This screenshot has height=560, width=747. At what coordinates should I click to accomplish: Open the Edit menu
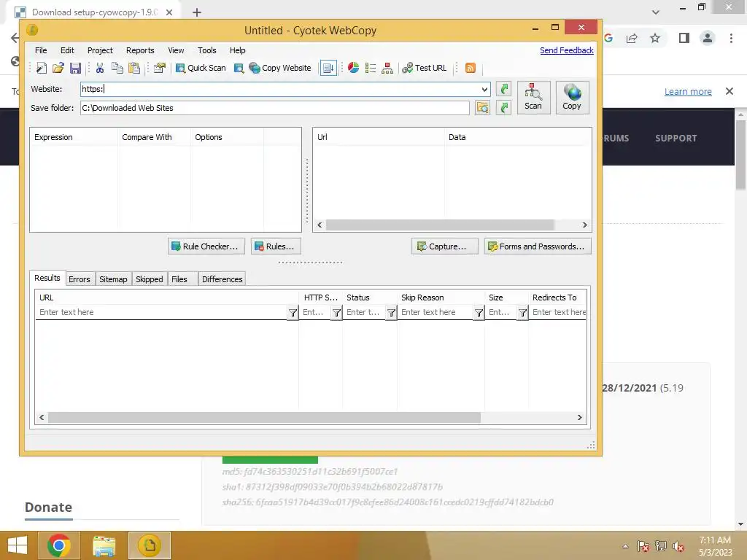pyautogui.click(x=67, y=50)
